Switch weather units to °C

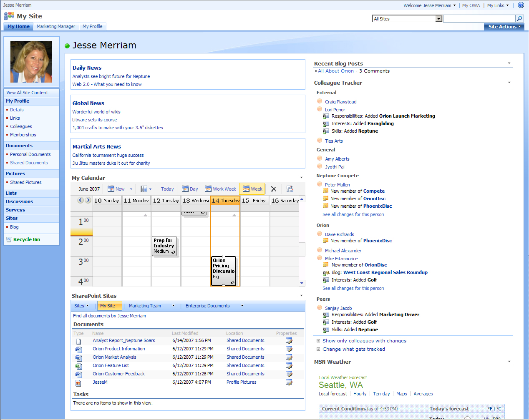[499, 409]
